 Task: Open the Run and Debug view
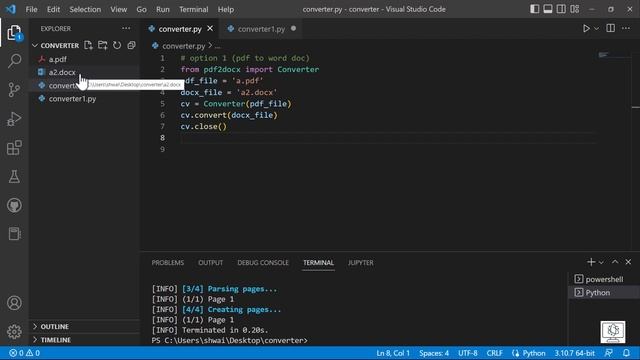pyautogui.click(x=14, y=119)
